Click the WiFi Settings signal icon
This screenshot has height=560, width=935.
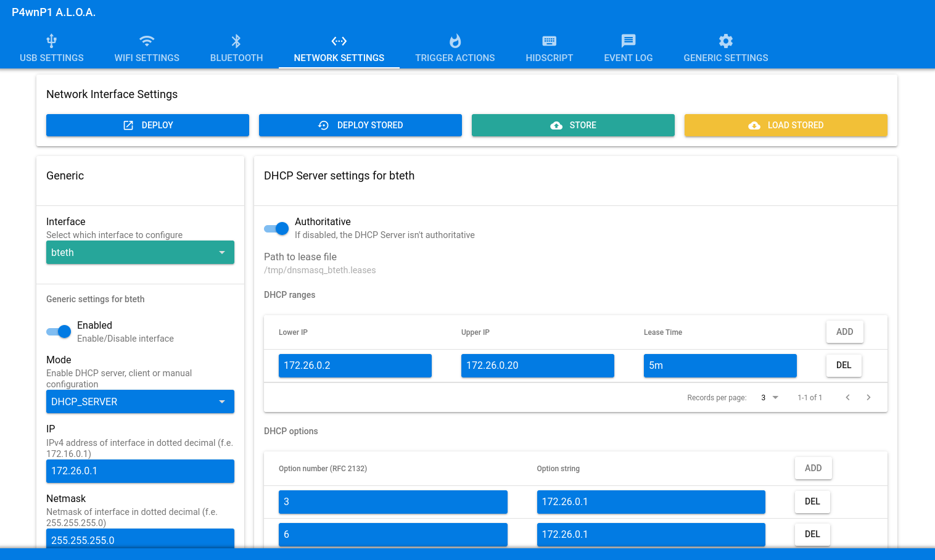point(147,41)
